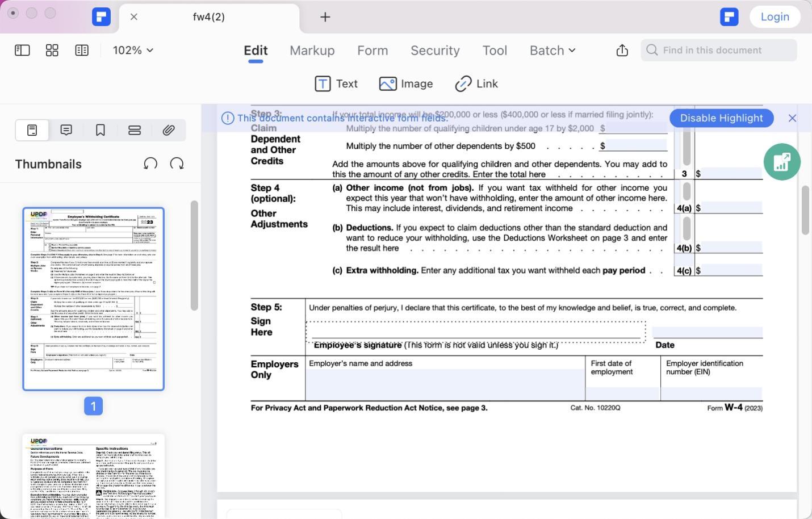Select the Link tool
This screenshot has width=812, height=519.
pos(476,83)
